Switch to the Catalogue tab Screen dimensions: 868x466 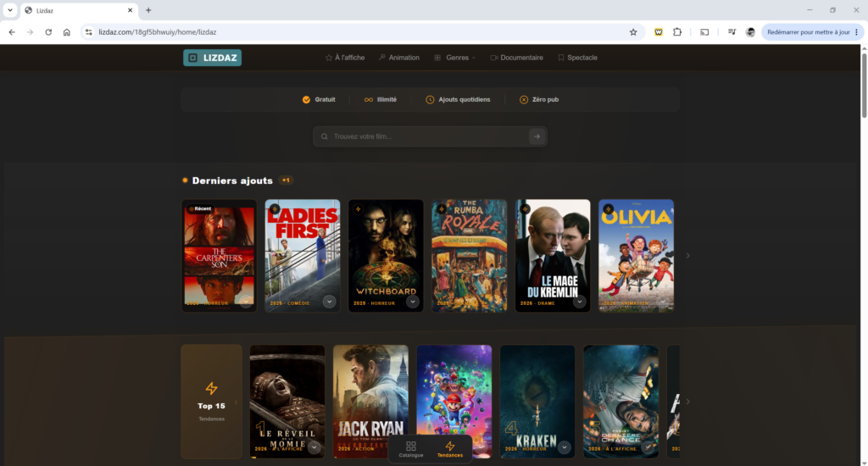(x=411, y=449)
